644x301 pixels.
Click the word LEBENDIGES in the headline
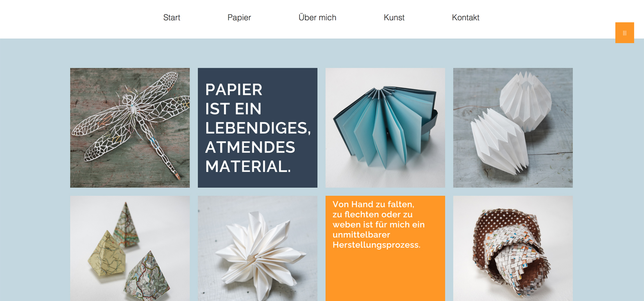[258, 128]
